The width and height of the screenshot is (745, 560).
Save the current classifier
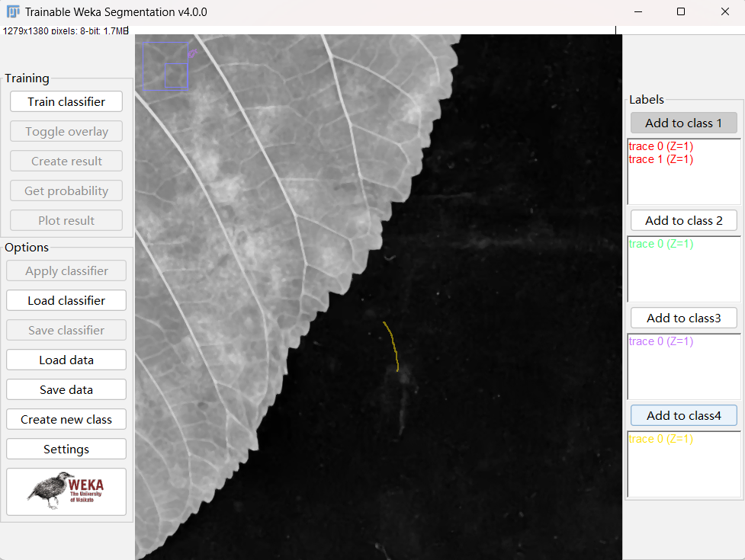[66, 330]
